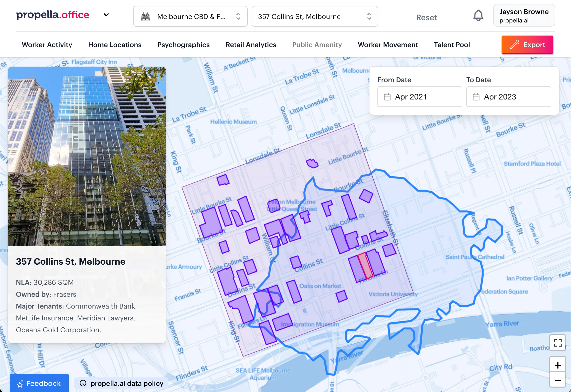Screen dimensions: 571x392
Task: Click the 357 Collins St, Melbourne card heading
Action: 71,261
